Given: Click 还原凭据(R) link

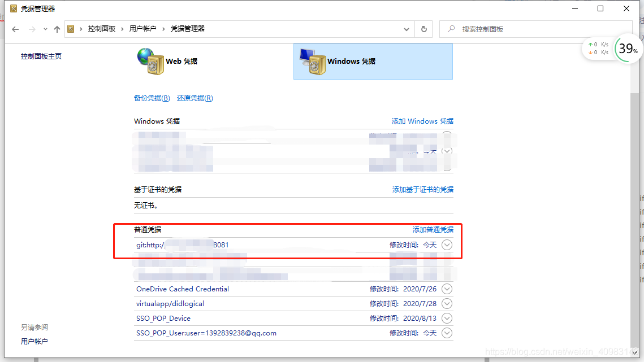Looking at the screenshot, I should [x=195, y=98].
